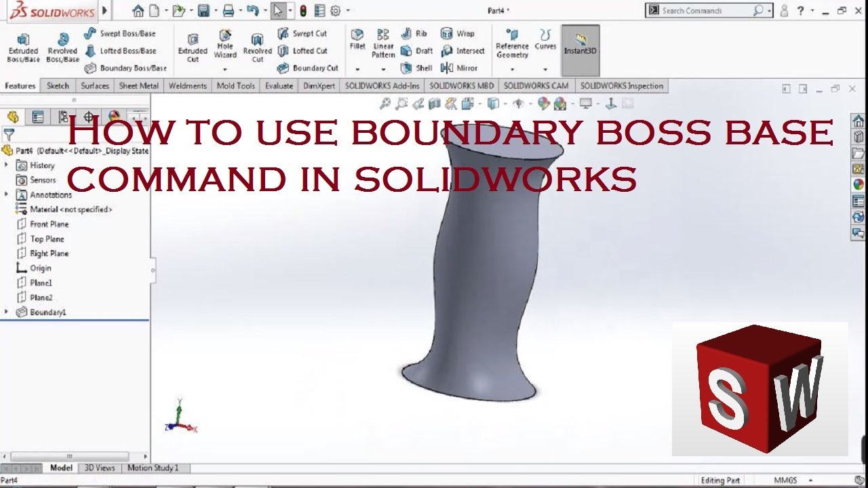This screenshot has height=488, width=868.
Task: Expand the Annotations tree node
Action: click(x=7, y=195)
